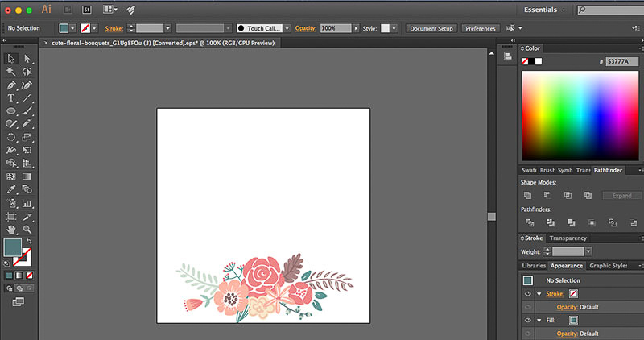644x340 pixels.
Task: Open the Weight dropdown in Stroke panel
Action: coord(588,251)
